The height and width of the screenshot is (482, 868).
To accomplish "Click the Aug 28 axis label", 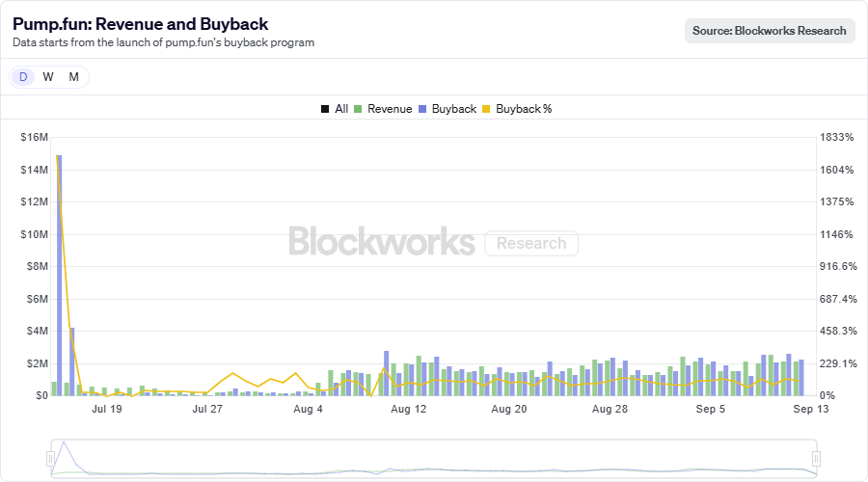I will pos(610,409).
